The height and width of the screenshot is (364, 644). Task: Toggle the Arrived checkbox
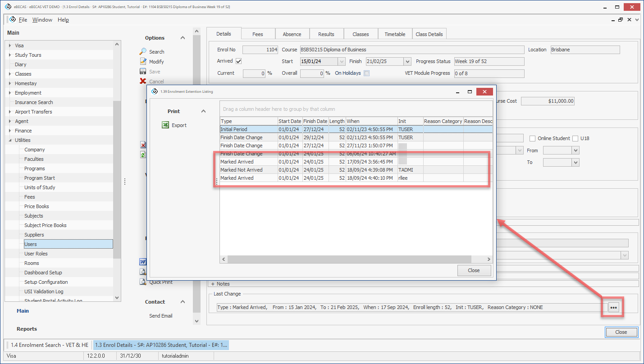click(x=239, y=61)
